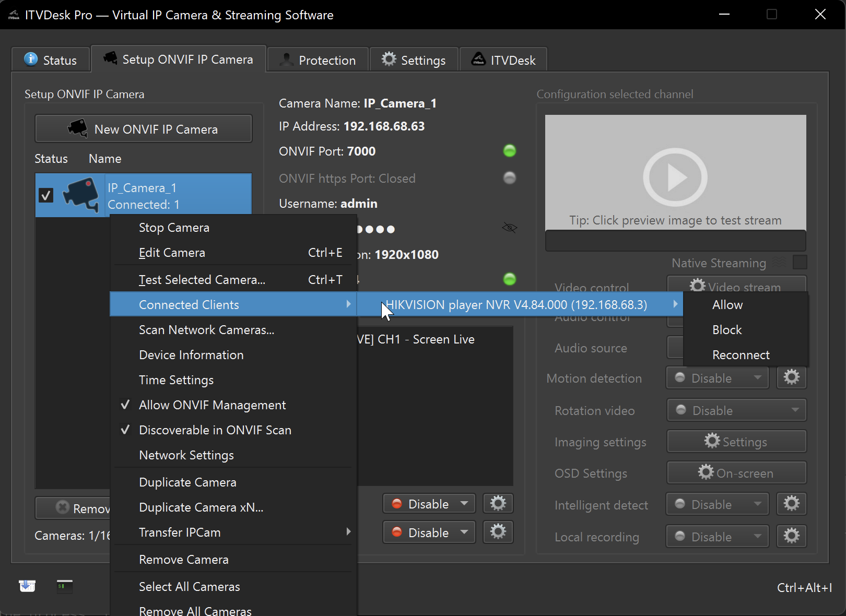
Task: Open Intelligent detect gear settings
Action: point(791,504)
